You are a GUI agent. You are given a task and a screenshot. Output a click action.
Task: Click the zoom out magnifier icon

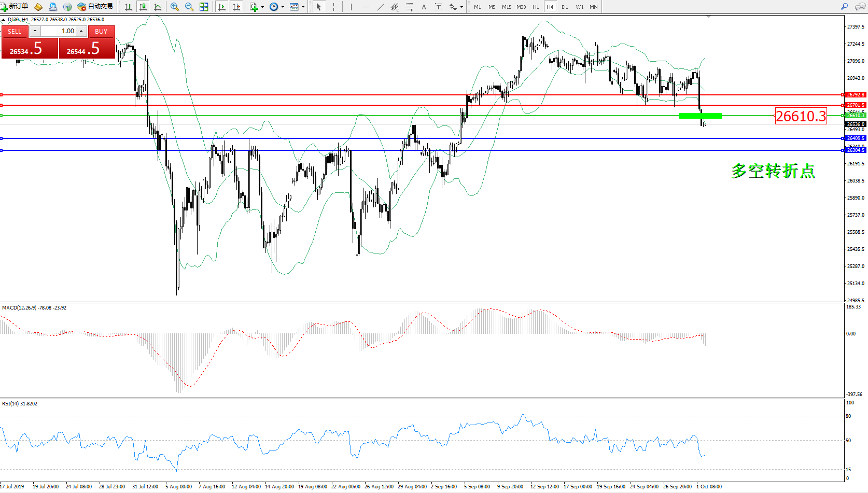coord(189,7)
